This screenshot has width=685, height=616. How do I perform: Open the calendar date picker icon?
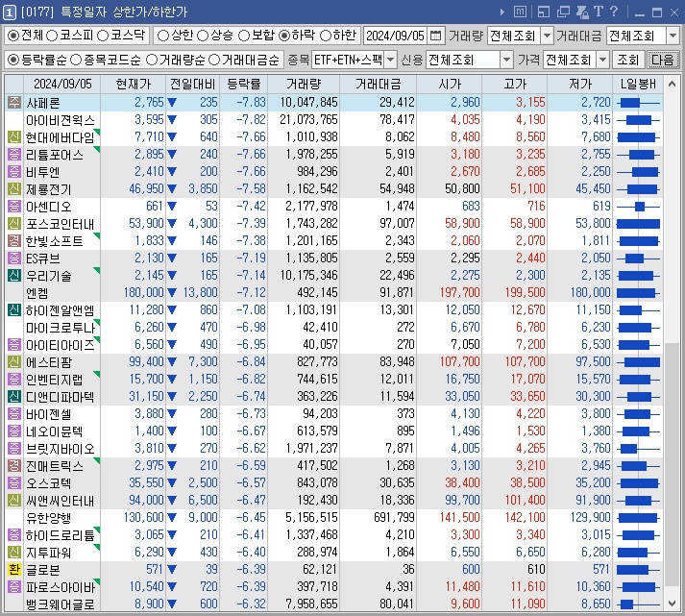pos(435,36)
